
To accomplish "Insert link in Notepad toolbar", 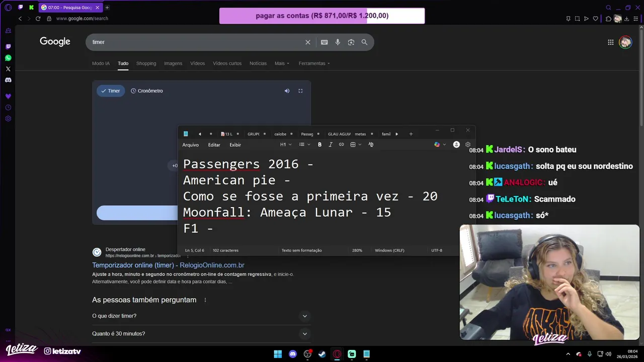I will click(x=341, y=145).
